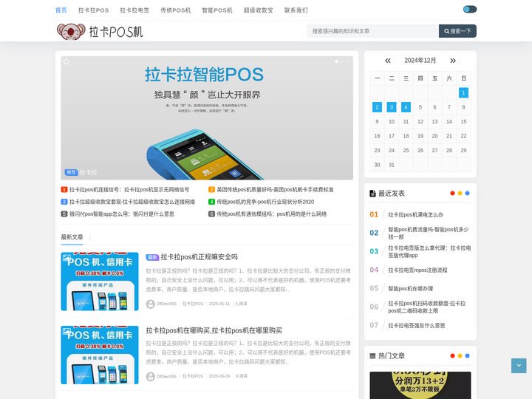This screenshot has height=399, width=532.
Task: Click the yellow dot in 最近发表 header
Action: (x=460, y=194)
